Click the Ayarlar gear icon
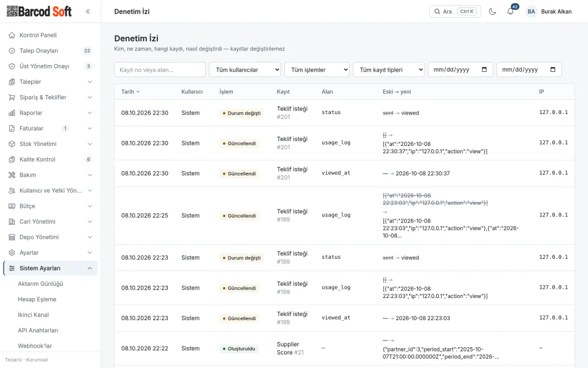Screen dimensions: 588x368 click(x=12, y=253)
